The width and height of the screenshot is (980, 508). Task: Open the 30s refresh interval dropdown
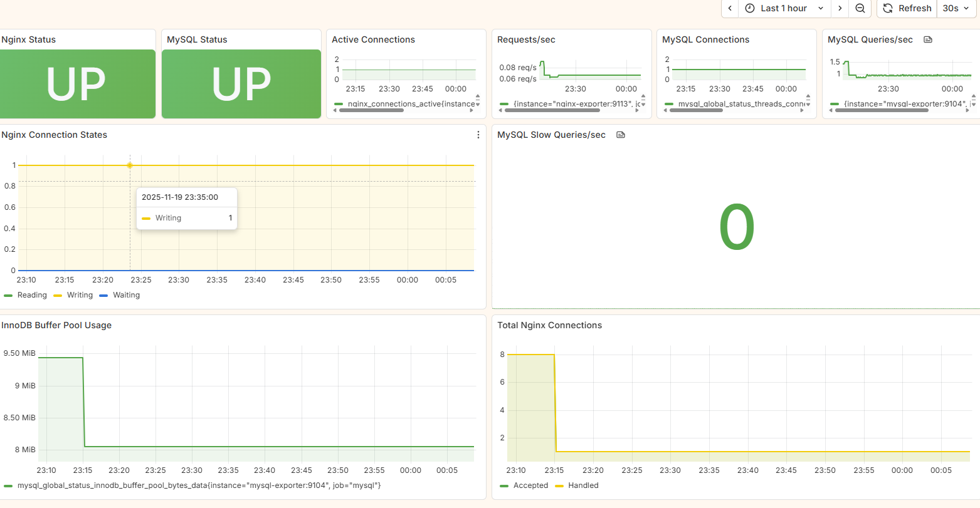(x=956, y=8)
